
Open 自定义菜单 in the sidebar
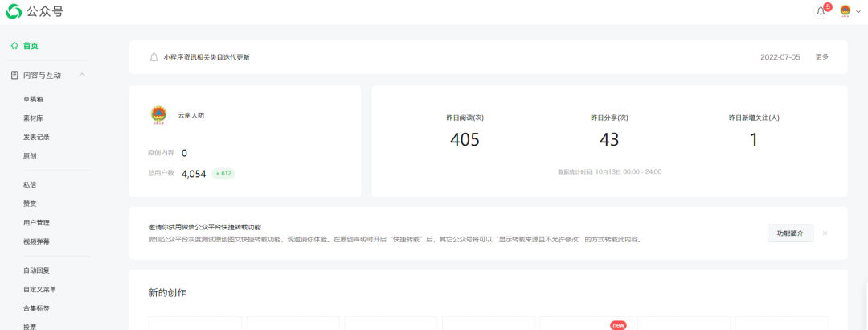[x=40, y=289]
